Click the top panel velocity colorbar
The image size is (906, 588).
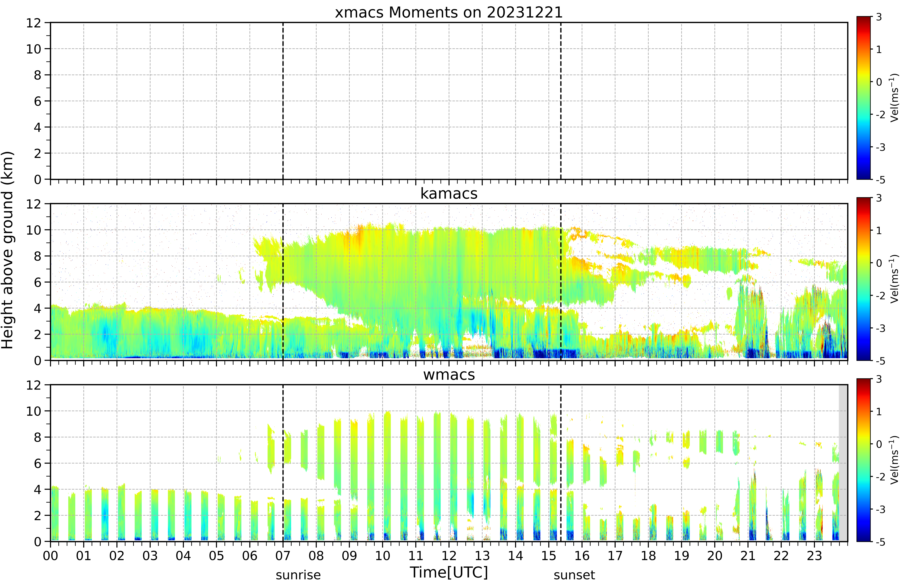pyautogui.click(x=864, y=98)
